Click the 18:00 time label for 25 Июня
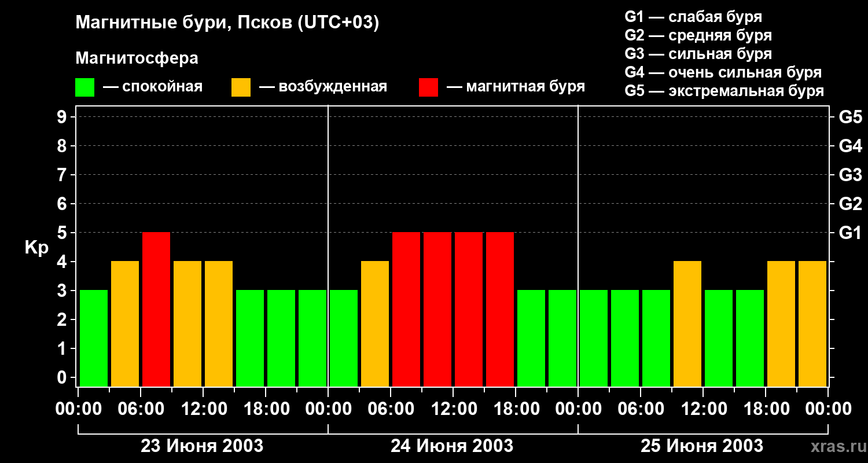 click(x=766, y=409)
